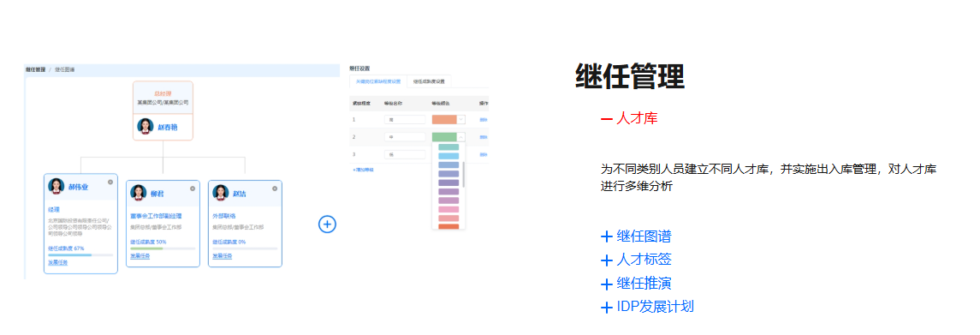Click level name input in row 3
Screen dimensions: 980x335
coord(404,154)
